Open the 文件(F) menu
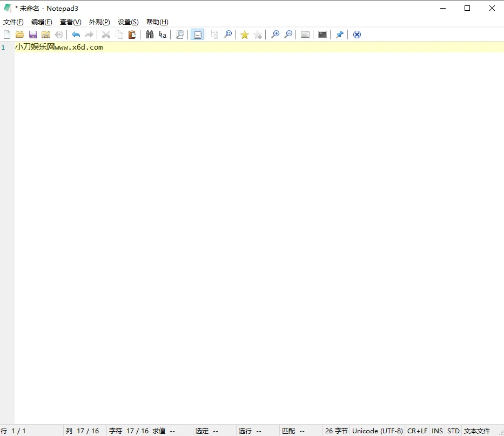The image size is (504, 436). (x=13, y=22)
